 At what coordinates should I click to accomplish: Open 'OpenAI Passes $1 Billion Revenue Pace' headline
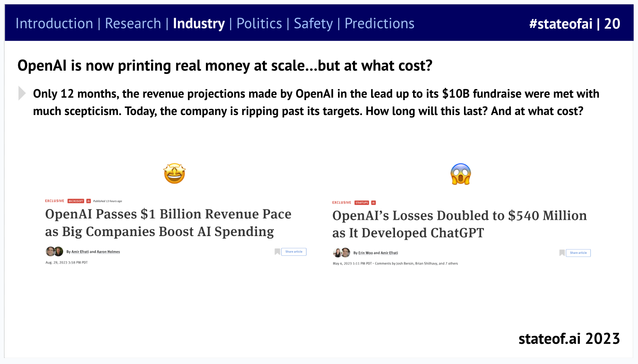pyautogui.click(x=168, y=223)
